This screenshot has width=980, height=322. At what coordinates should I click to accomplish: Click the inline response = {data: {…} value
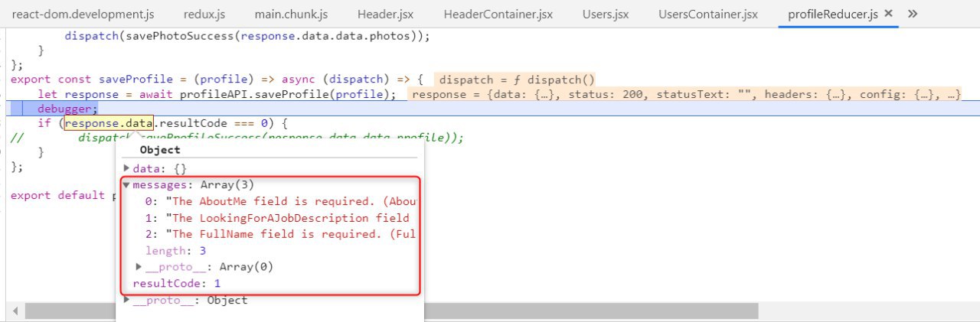pyautogui.click(x=686, y=94)
